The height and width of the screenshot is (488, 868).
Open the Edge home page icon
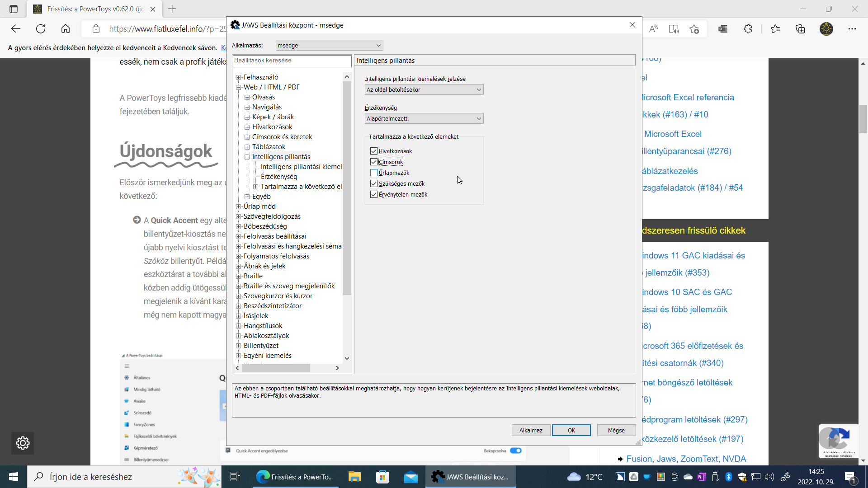click(x=66, y=29)
